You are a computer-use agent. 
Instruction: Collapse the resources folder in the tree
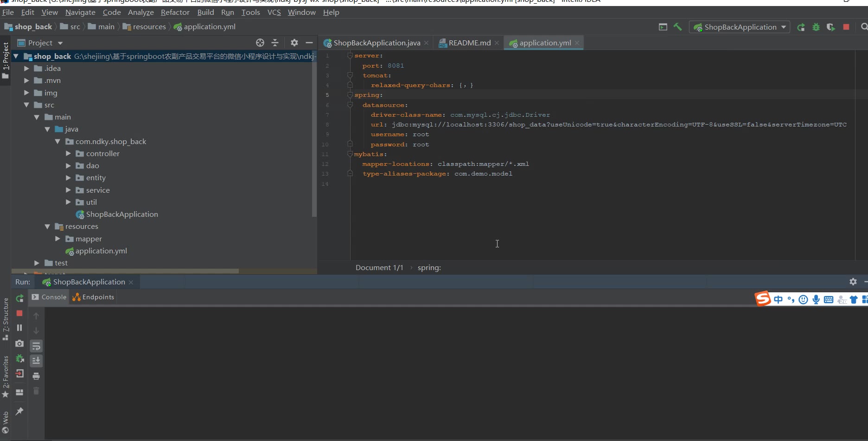tap(47, 227)
